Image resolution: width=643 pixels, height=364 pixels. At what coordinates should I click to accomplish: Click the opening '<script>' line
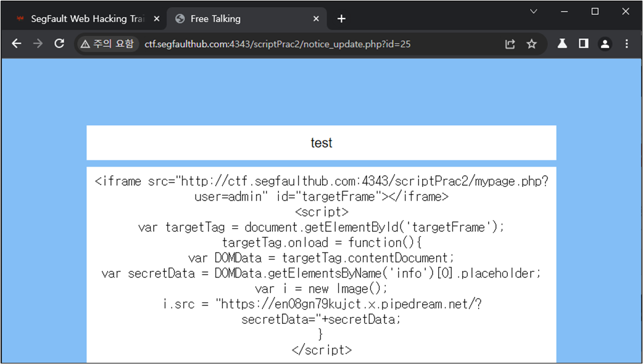pyautogui.click(x=321, y=212)
